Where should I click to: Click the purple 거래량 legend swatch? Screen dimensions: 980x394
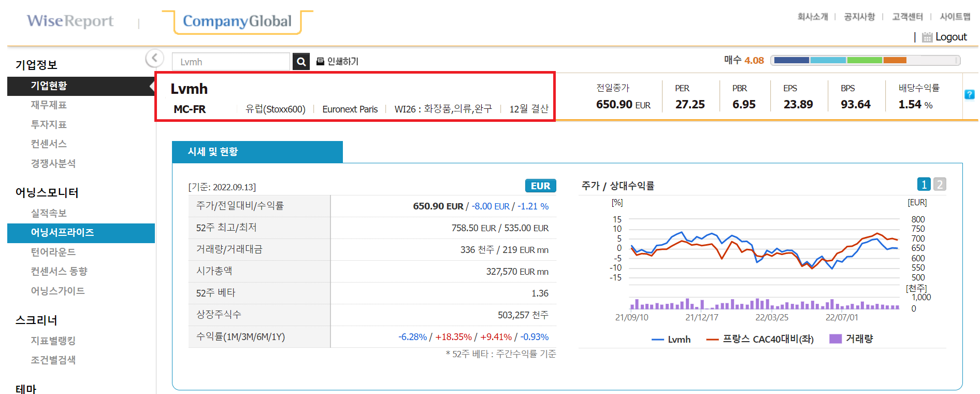(835, 339)
